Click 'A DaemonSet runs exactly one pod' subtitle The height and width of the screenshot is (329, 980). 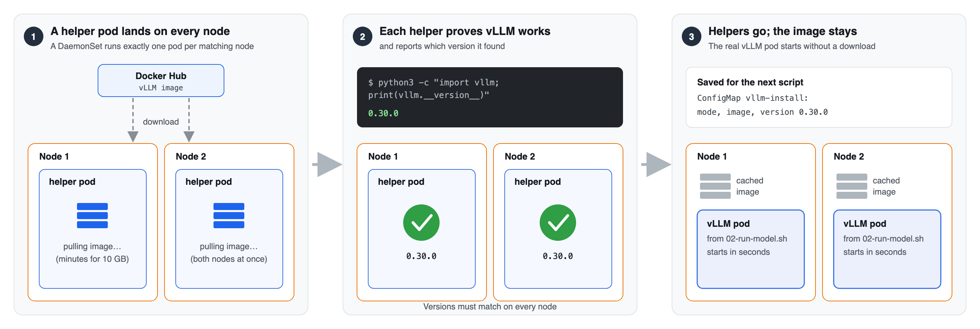tap(152, 46)
